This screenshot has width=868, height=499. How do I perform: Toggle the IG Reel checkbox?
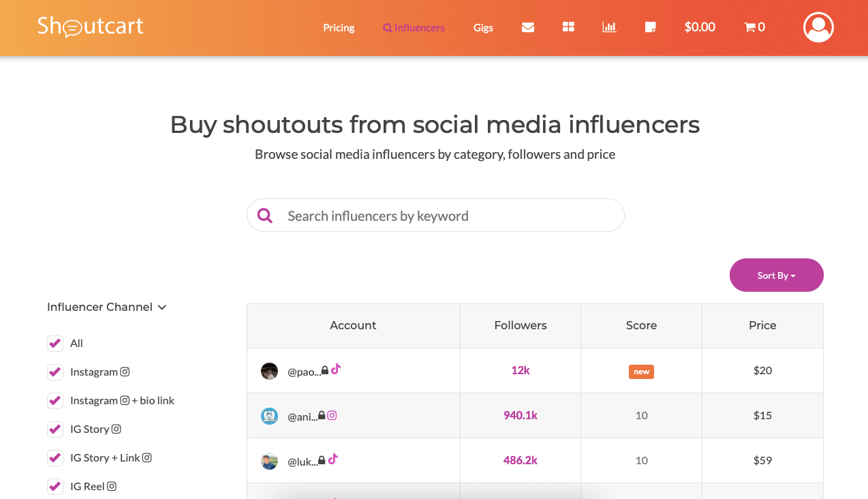[55, 487]
